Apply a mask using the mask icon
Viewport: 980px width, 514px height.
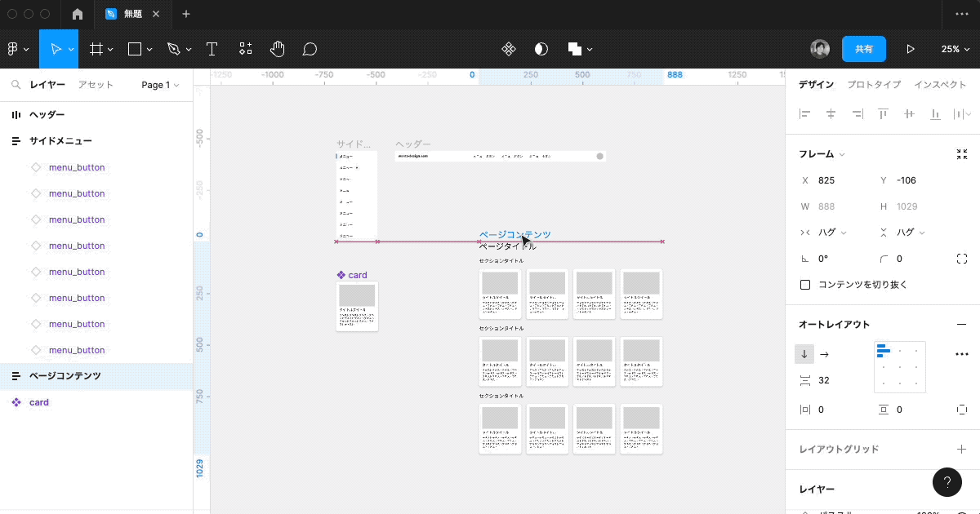tap(541, 49)
